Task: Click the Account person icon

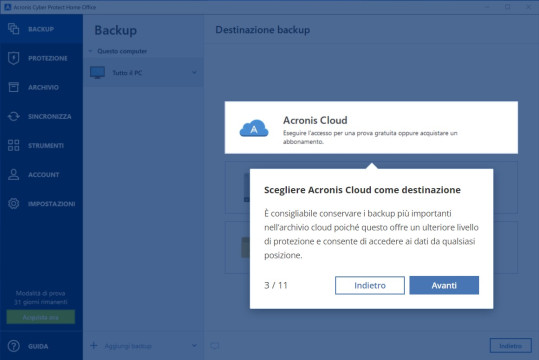Action: point(13,174)
